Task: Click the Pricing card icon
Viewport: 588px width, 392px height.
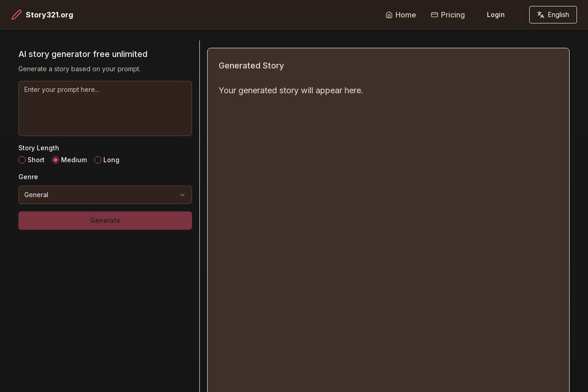Action: pos(435,15)
